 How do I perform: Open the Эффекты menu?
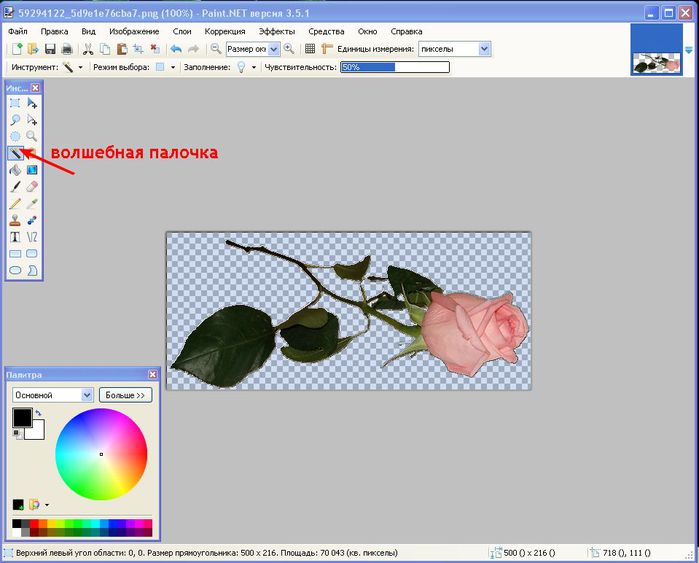277,31
